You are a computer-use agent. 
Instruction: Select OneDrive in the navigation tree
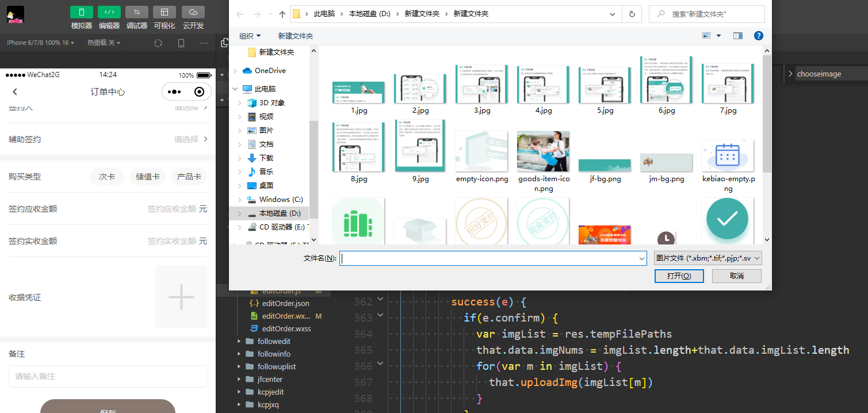pyautogui.click(x=270, y=70)
